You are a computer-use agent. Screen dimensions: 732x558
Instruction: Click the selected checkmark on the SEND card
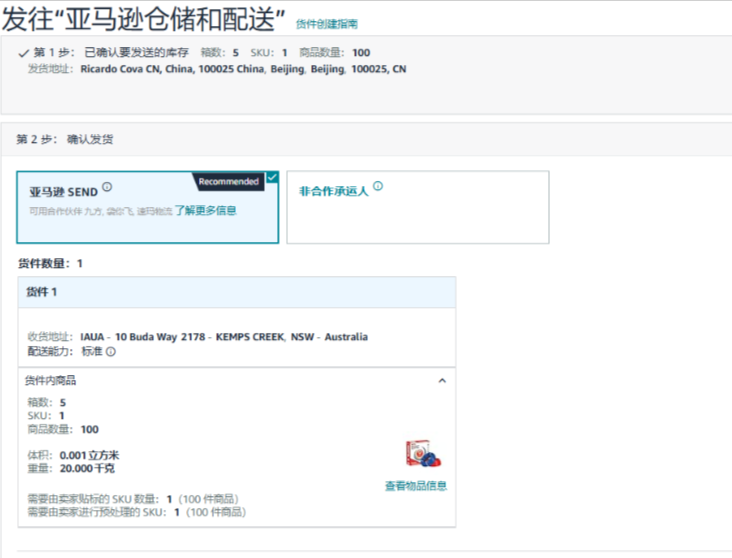pyautogui.click(x=272, y=177)
